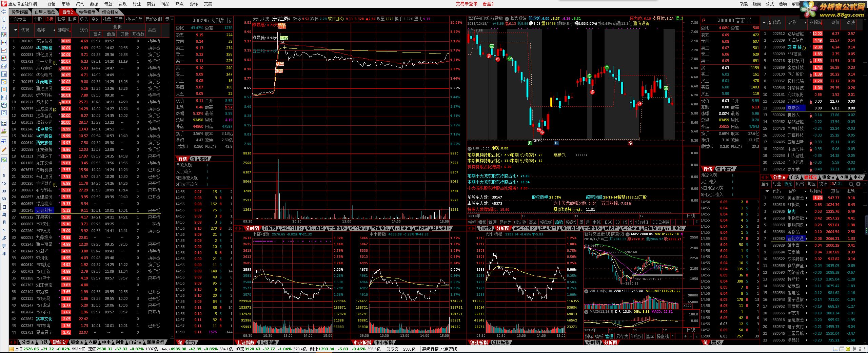This screenshot has height=353, width=868.
Task: Open the 指 dropdown triangle in top-right list
Action: coord(764,23)
